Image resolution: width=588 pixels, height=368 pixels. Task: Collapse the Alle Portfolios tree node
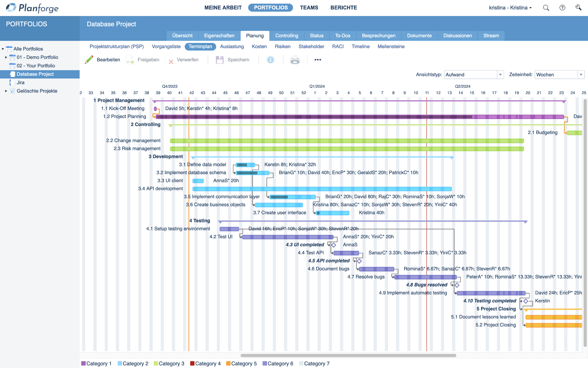(x=3, y=49)
